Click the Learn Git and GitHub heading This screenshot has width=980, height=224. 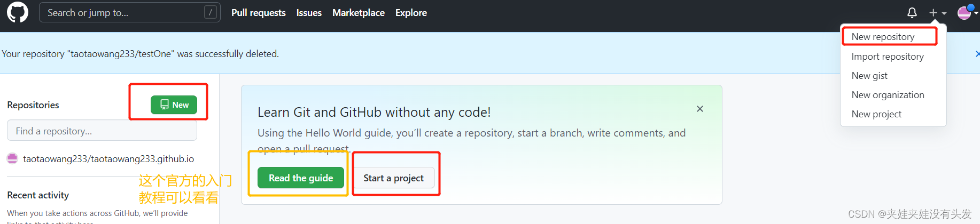(374, 112)
